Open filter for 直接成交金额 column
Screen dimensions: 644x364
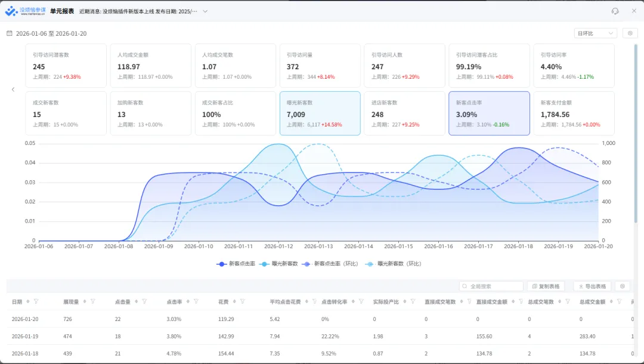point(521,301)
